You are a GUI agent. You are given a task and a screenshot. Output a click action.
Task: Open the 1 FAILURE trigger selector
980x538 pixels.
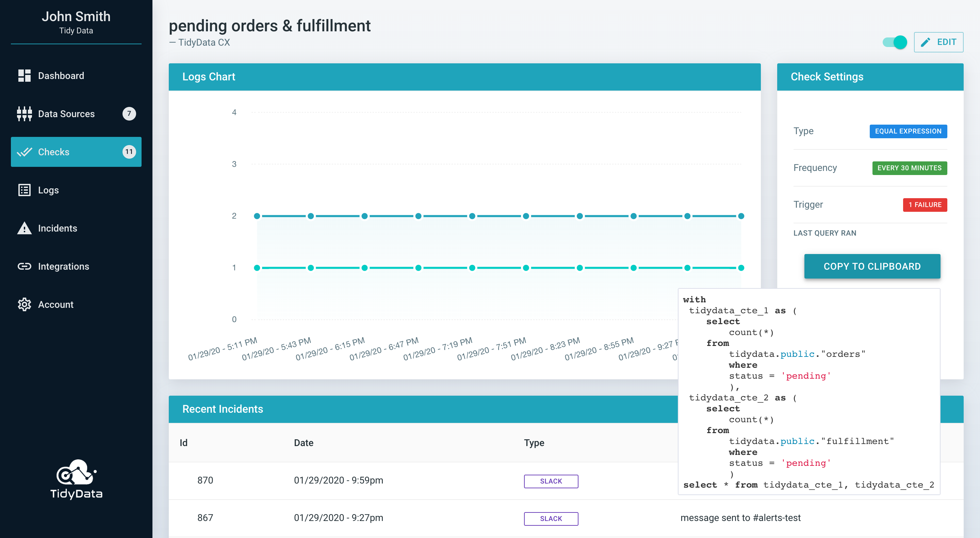925,205
